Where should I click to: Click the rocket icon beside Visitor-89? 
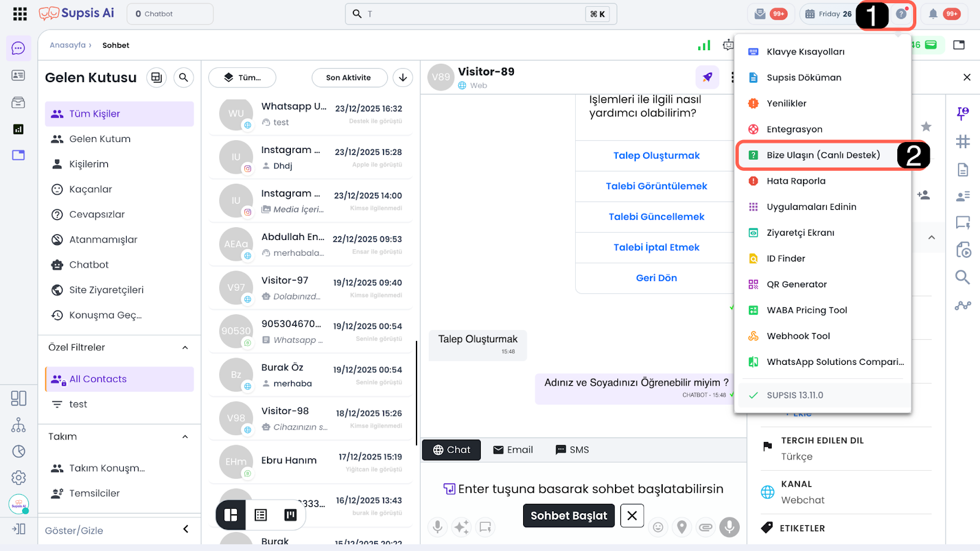707,77
